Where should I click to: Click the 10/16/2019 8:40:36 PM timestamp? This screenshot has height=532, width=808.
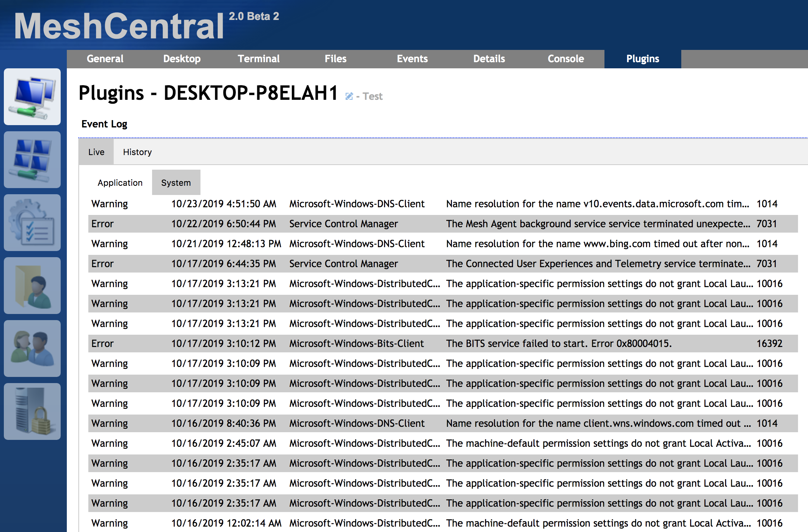pyautogui.click(x=224, y=423)
